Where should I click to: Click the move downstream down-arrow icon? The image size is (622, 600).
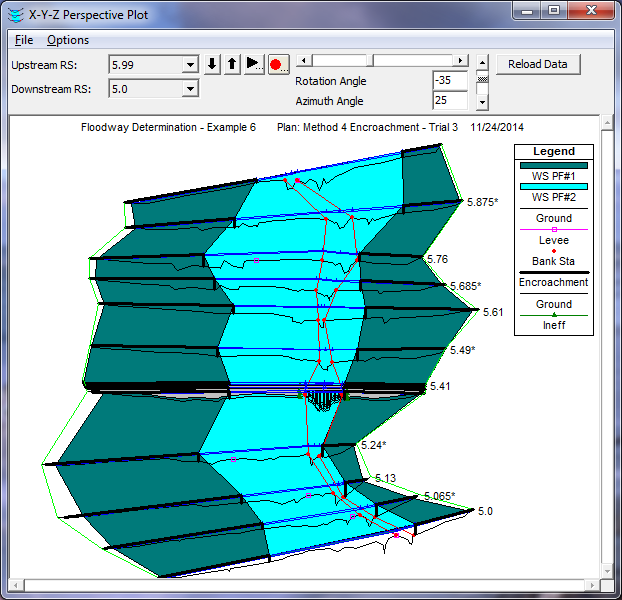(x=212, y=64)
